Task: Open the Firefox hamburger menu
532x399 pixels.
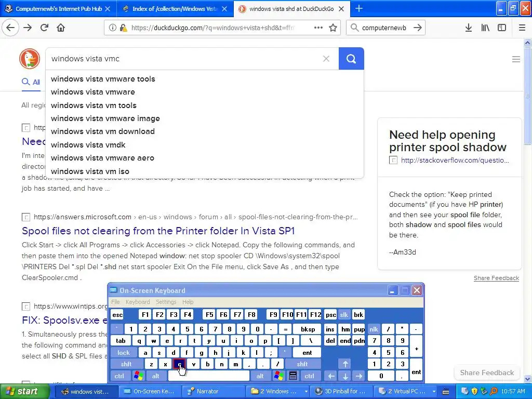Action: coord(522,28)
